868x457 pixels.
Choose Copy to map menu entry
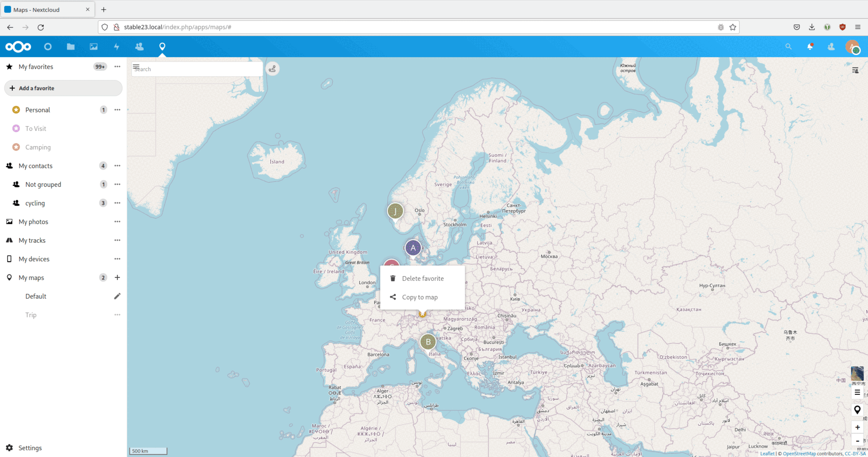[419, 297]
